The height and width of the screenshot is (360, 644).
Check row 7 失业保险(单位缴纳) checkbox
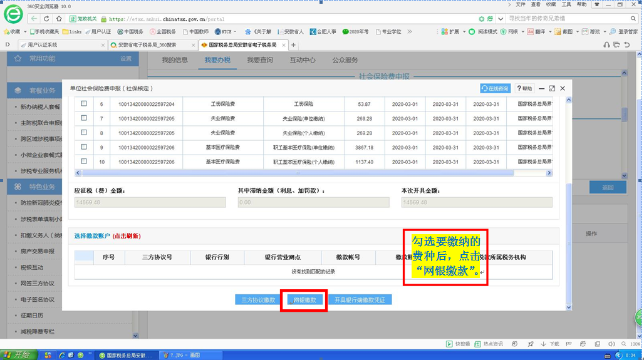84,118
